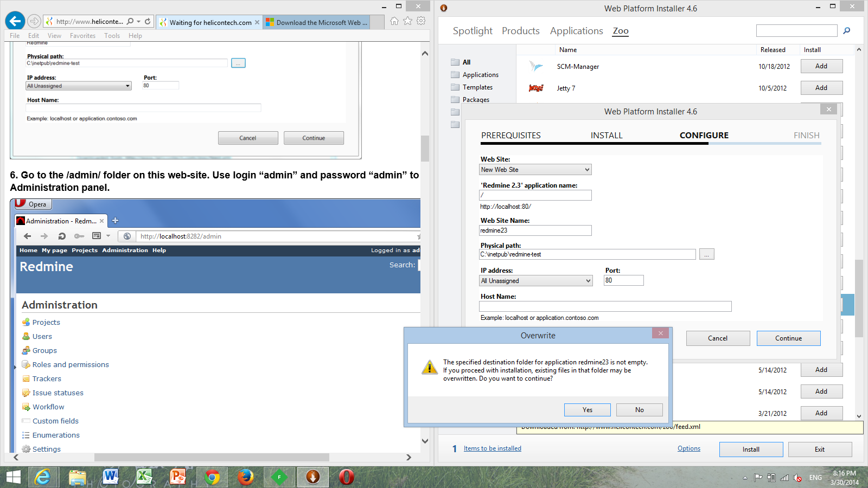The height and width of the screenshot is (488, 868).
Task: Click Cancel in the Configure dialog
Action: coord(718,338)
